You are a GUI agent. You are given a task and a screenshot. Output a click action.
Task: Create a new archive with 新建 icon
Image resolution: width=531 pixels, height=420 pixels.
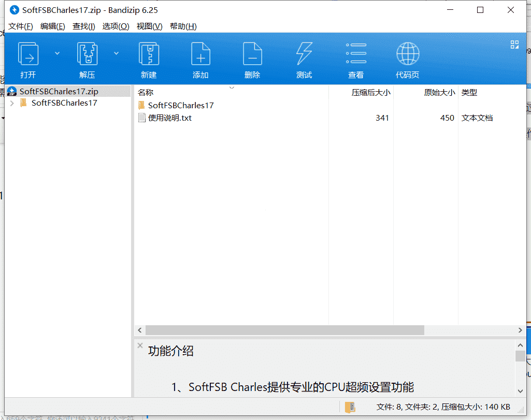click(x=149, y=54)
